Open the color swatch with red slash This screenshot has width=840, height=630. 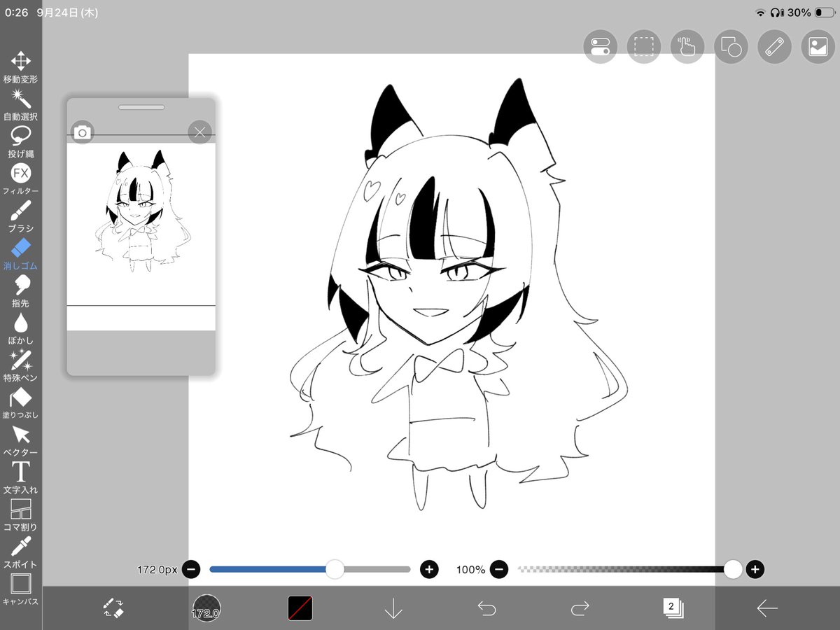click(x=300, y=608)
